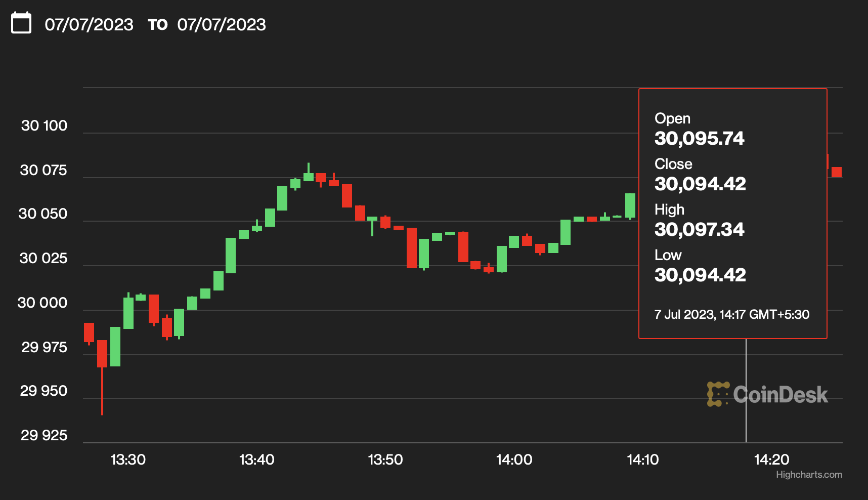Click the 14:20 time axis label
The width and height of the screenshot is (868, 500).
[771, 460]
